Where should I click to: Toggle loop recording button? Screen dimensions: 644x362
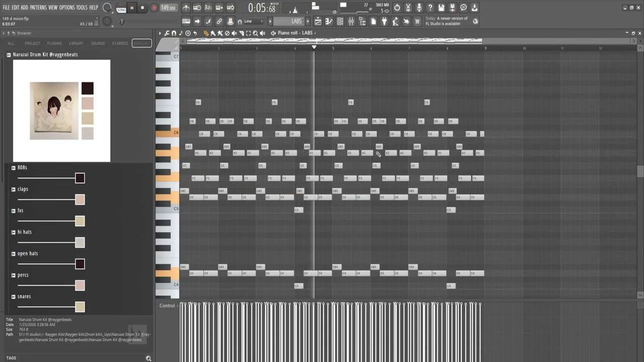click(x=230, y=8)
